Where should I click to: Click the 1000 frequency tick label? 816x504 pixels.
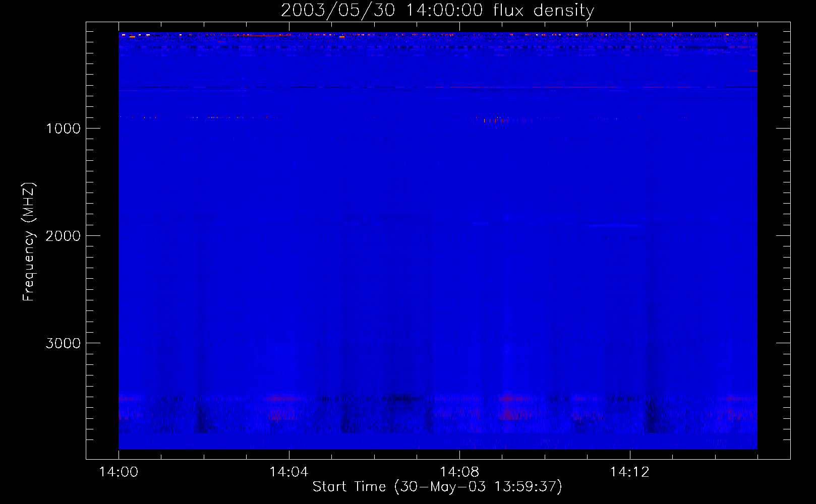[x=63, y=129]
